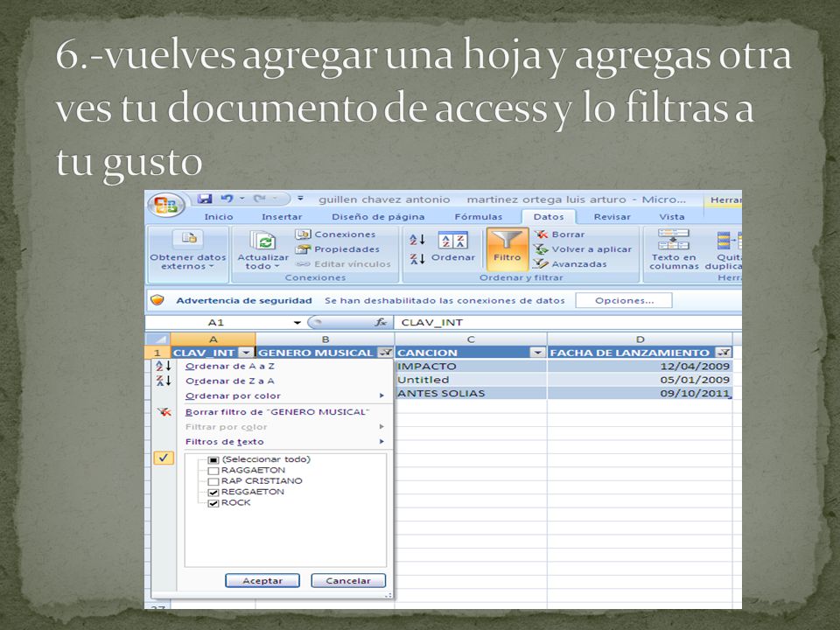840x630 pixels.
Task: Toggle the (Seleccionar todo) checkbox
Action: (x=213, y=459)
